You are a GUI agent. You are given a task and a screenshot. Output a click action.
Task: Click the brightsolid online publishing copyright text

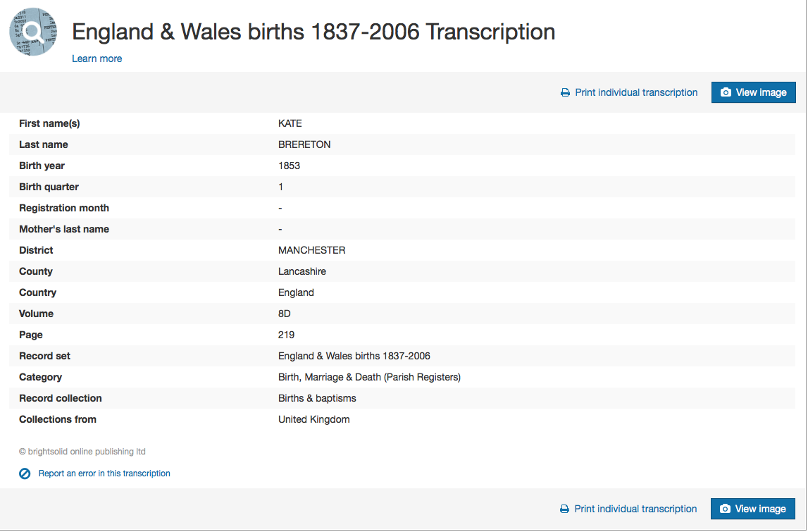[82, 452]
